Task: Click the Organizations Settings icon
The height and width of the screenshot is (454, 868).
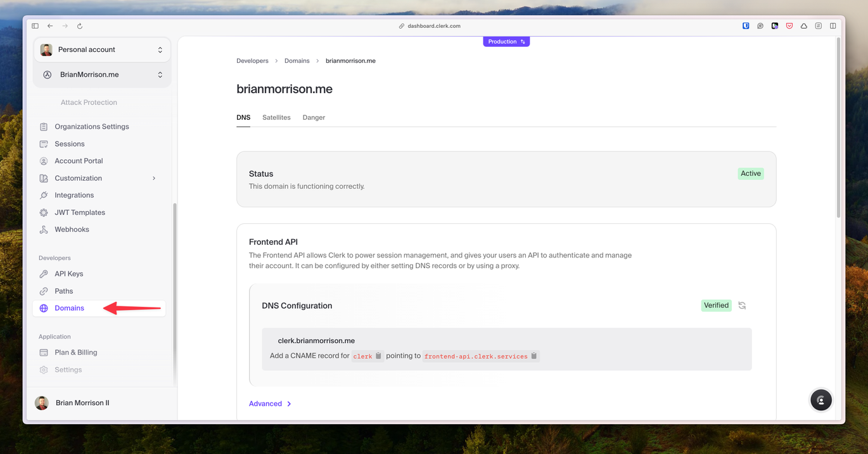Action: coord(44,127)
